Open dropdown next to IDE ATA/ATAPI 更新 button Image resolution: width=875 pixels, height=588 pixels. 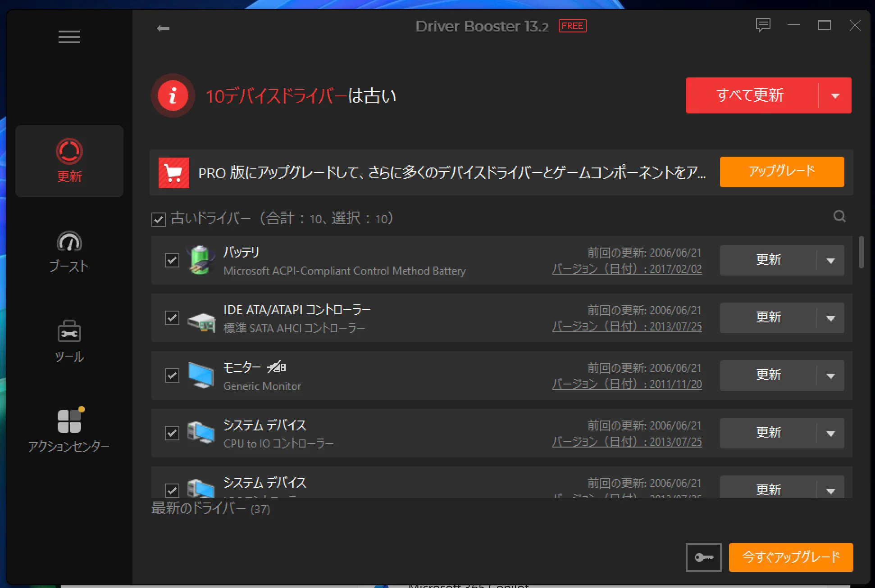pos(830,317)
